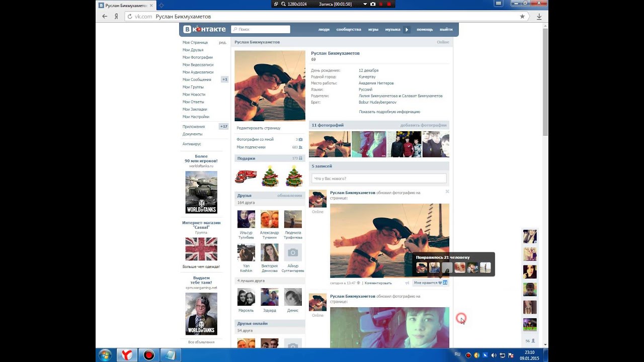The image size is (644, 362).
Task: Click 'Редактировать страницу' link
Action: pos(259,128)
